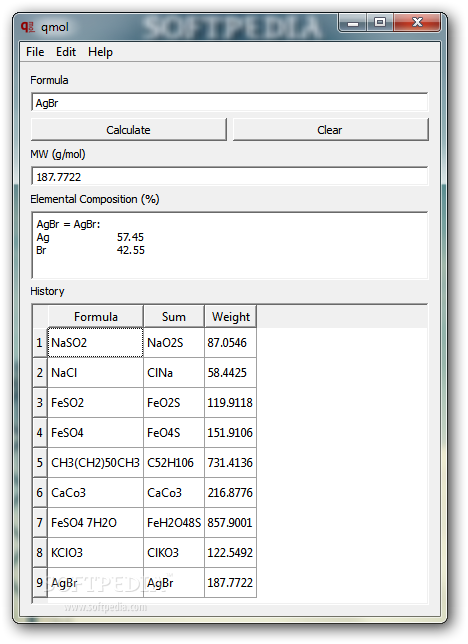Viewport: 468px width, 644px height.
Task: Select the 151.9106 weight cell
Action: [231, 432]
